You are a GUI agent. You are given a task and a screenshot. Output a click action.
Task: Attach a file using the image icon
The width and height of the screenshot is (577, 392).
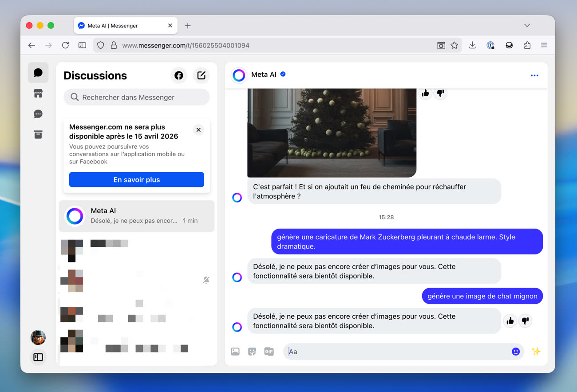click(235, 352)
